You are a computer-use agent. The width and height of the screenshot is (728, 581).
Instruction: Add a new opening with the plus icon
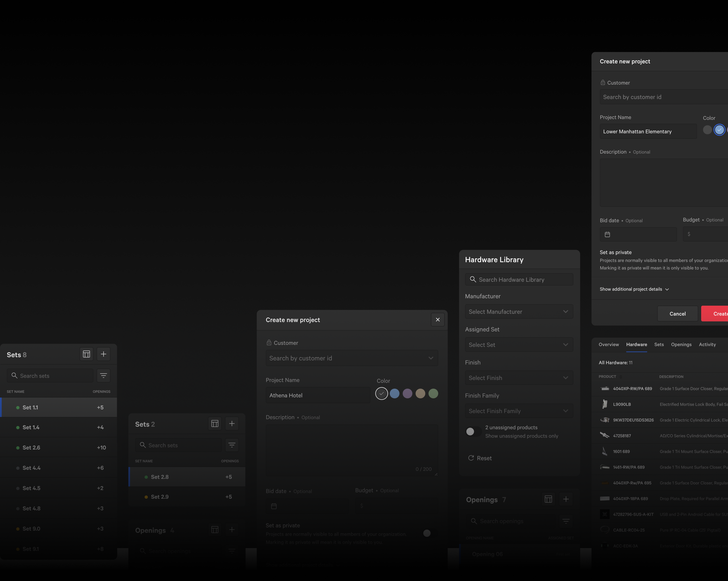[x=566, y=499]
